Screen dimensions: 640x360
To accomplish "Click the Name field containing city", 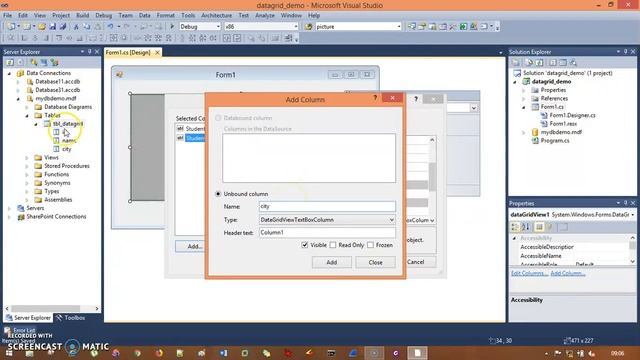I will pos(327,207).
